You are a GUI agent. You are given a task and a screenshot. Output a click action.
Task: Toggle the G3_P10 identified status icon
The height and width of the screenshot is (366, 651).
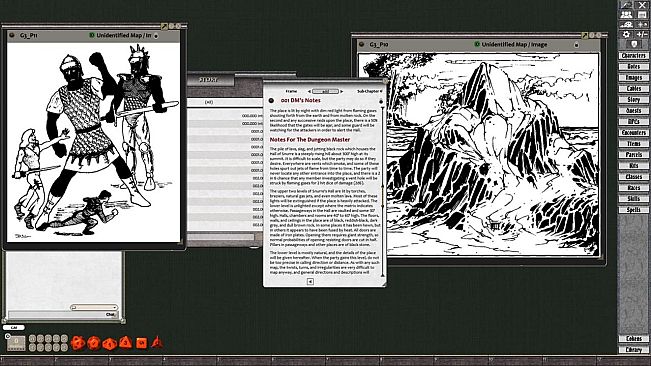click(x=477, y=44)
